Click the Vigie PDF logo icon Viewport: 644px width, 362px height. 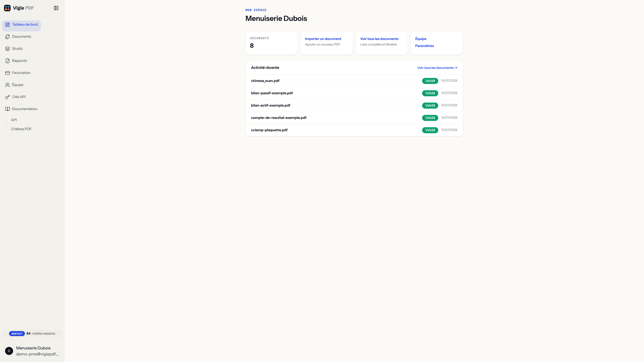pos(7,8)
